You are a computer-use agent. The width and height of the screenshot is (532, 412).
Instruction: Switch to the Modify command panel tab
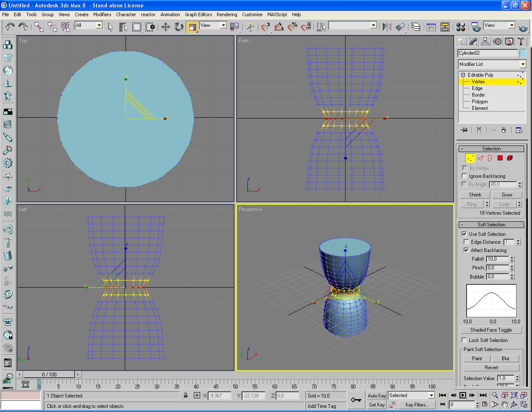(473, 41)
